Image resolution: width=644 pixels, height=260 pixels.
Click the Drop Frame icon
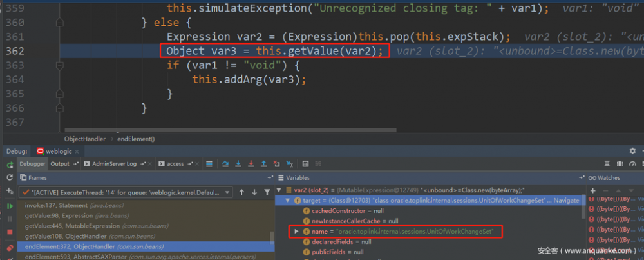click(x=276, y=164)
